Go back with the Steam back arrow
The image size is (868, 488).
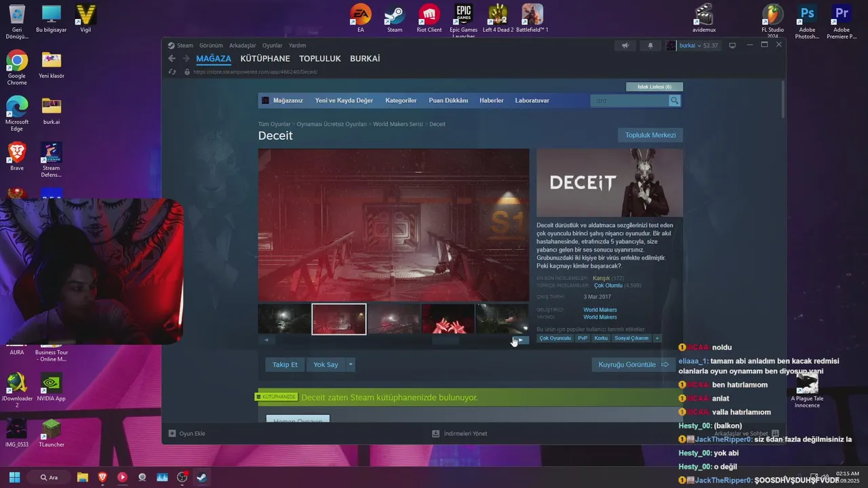pyautogui.click(x=172, y=59)
